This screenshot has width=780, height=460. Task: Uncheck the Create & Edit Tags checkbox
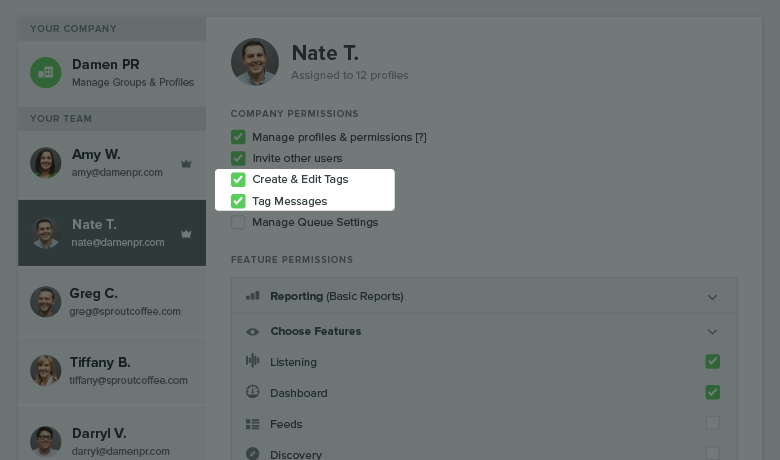point(238,180)
